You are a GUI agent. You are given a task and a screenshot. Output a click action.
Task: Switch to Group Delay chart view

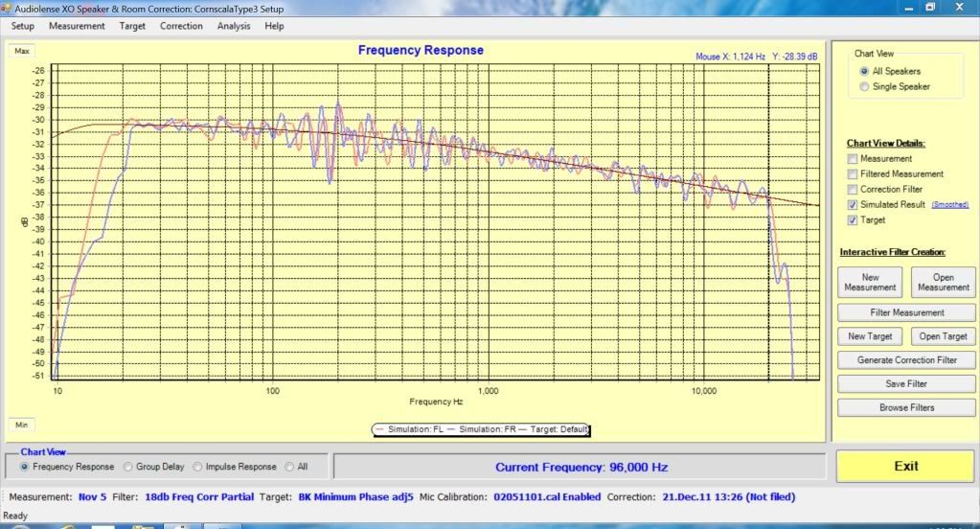click(124, 467)
